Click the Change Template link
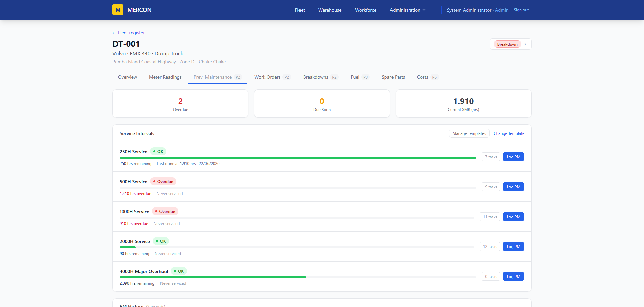 [x=509, y=133]
